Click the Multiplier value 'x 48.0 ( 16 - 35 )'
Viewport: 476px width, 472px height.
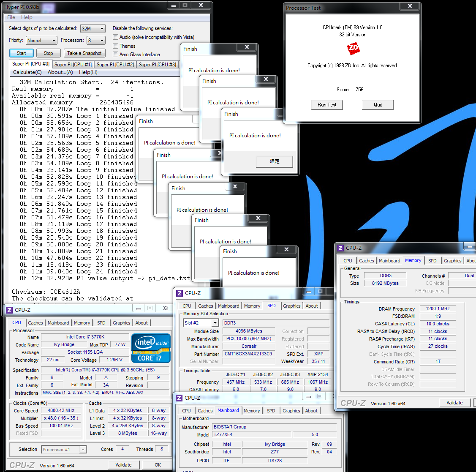click(x=61, y=418)
